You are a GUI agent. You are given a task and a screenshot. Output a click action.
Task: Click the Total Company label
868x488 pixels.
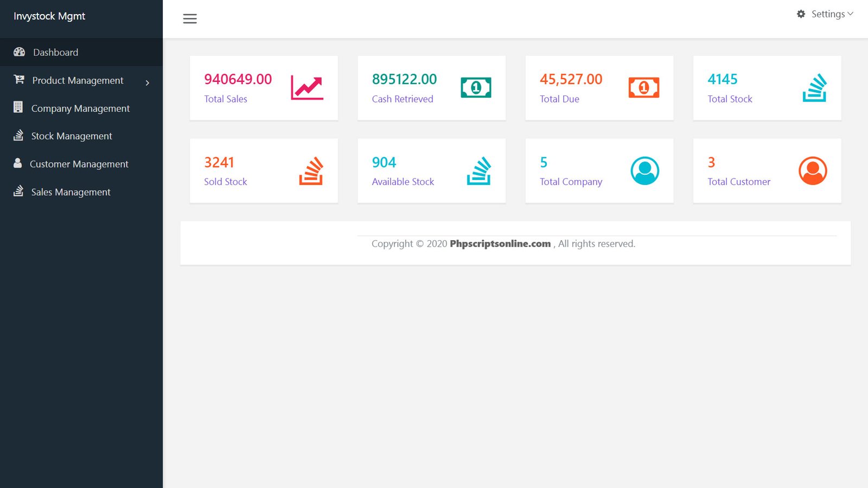571,182
